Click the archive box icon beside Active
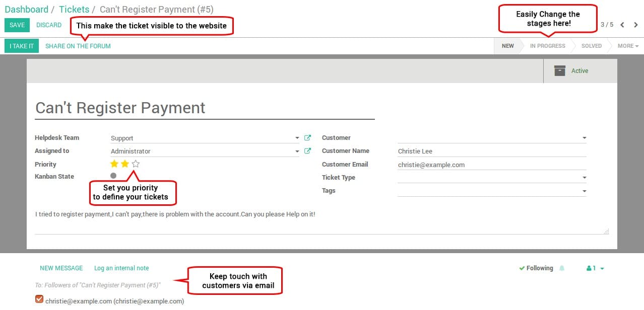The width and height of the screenshot is (644, 310). point(559,71)
